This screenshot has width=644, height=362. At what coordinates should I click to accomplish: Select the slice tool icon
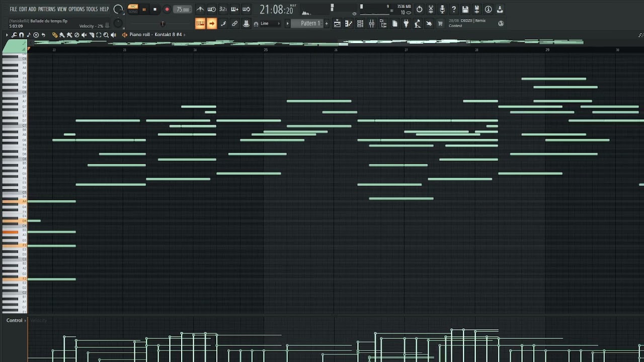point(91,35)
